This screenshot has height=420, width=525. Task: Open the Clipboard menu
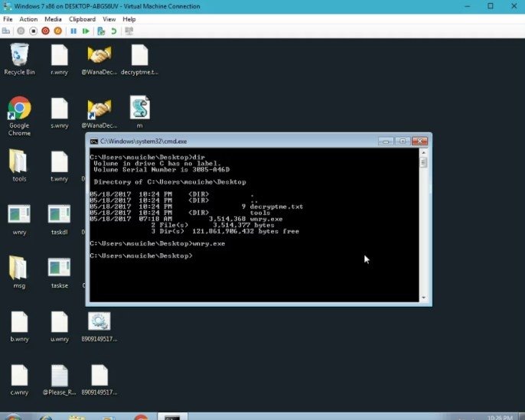83,19
